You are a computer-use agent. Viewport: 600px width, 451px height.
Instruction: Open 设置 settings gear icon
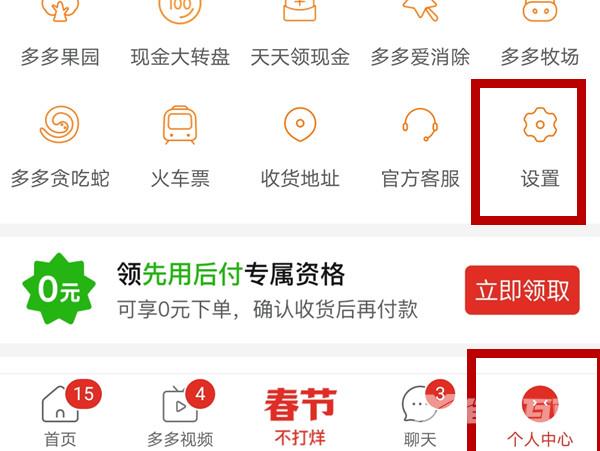[540, 125]
